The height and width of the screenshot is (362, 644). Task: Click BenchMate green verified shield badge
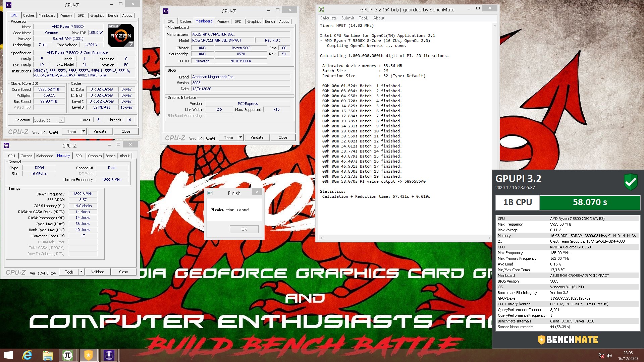(631, 182)
